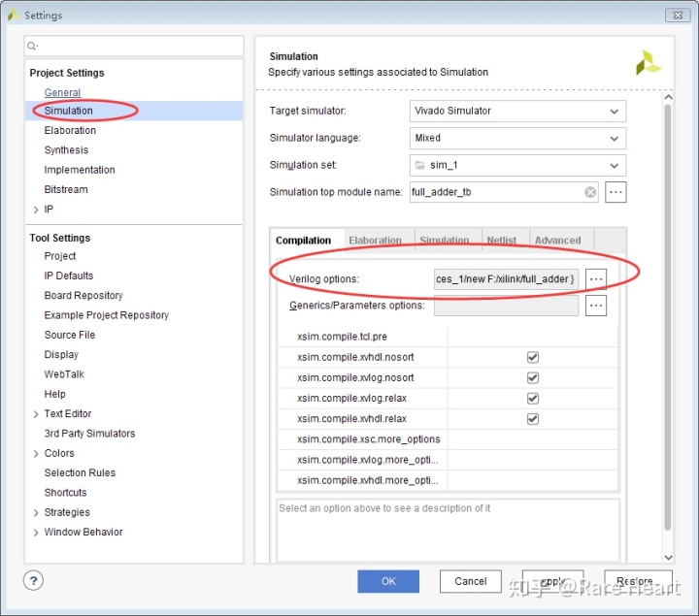The width and height of the screenshot is (699, 616).
Task: Click the vertical scrollbar in settings panel
Action: [x=668, y=317]
